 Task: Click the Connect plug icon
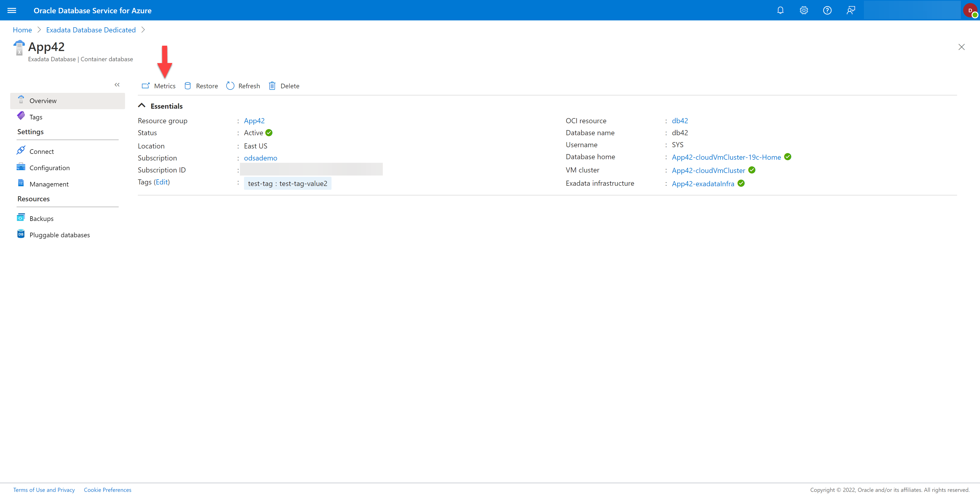point(21,150)
